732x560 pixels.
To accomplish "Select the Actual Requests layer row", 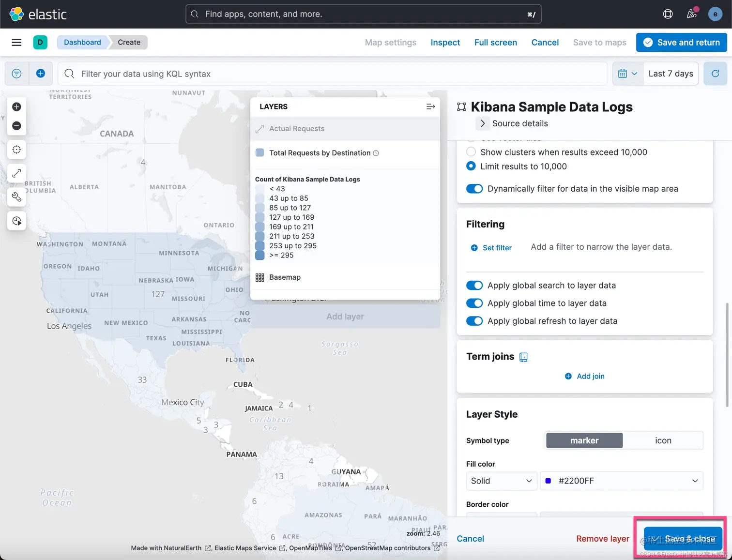I will tap(345, 129).
